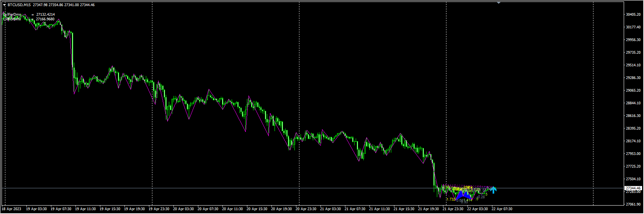Open the dropdown triangle beside BTCUSD,M15
Screen dimensions: 644x214
4,5
